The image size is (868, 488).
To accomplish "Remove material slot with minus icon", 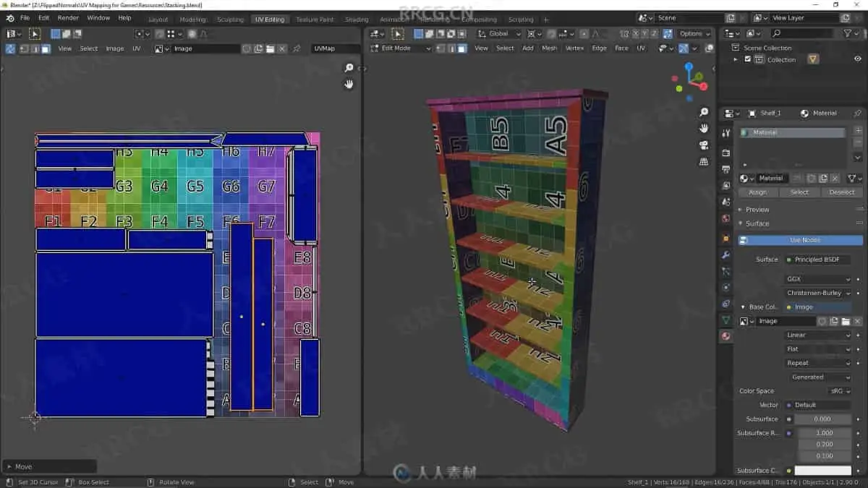I will (x=858, y=142).
